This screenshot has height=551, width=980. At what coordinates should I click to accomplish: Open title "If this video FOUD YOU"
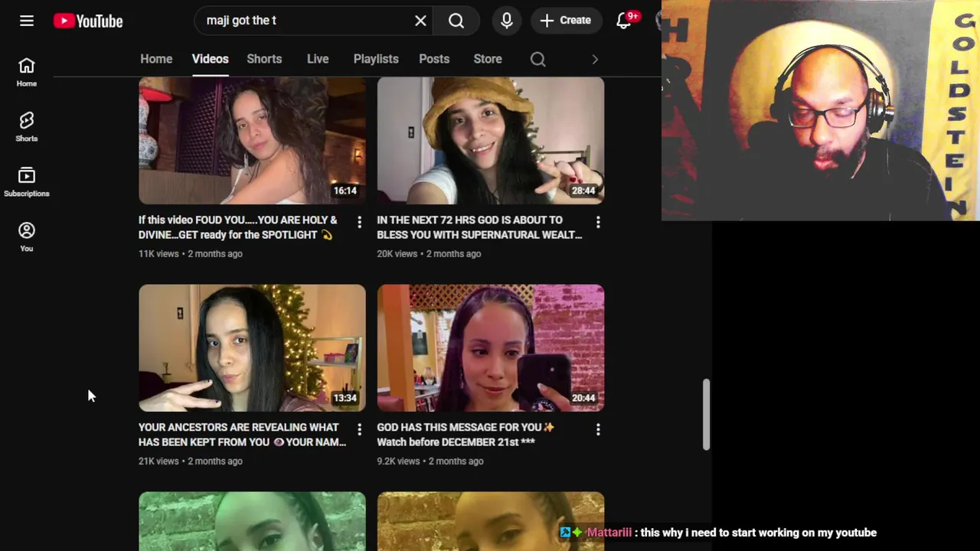(238, 227)
